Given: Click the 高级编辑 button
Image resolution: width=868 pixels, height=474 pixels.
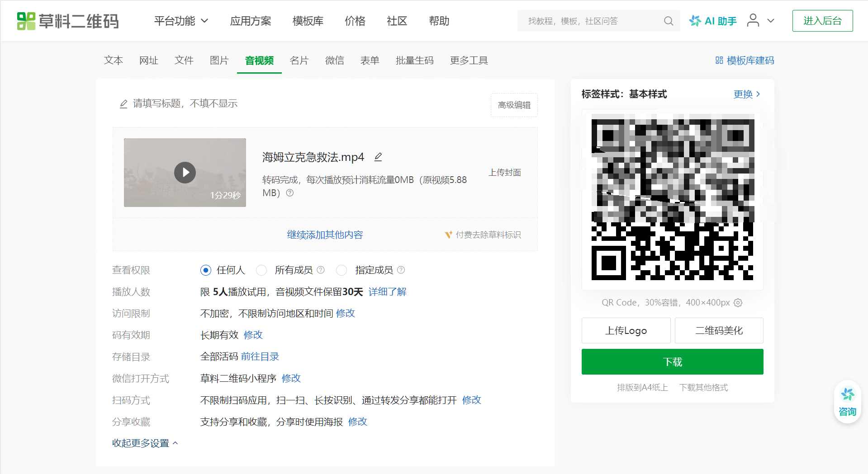Looking at the screenshot, I should tap(514, 105).
